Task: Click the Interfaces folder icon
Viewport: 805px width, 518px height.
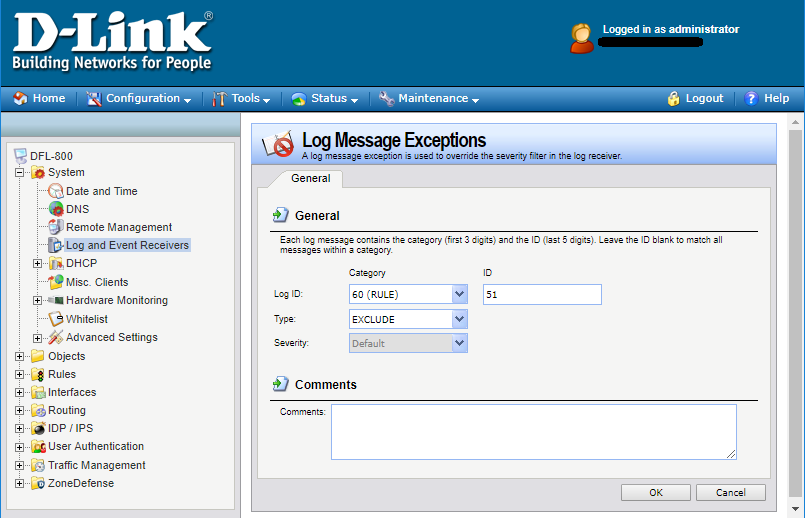Action: [38, 392]
